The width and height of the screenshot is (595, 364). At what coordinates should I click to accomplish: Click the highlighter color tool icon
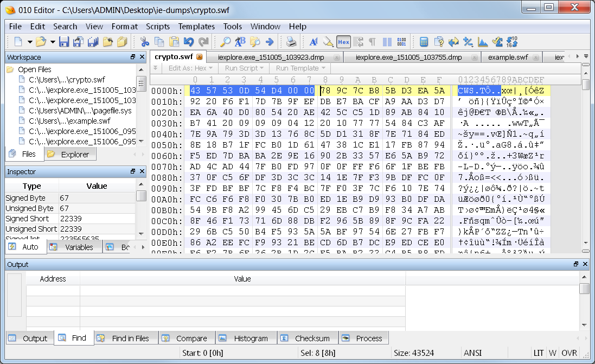pos(328,42)
